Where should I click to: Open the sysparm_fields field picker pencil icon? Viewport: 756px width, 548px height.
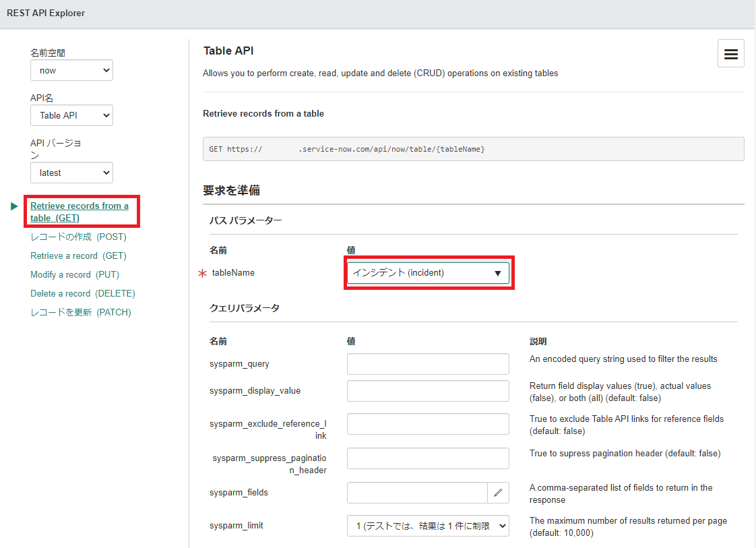pyautogui.click(x=498, y=492)
